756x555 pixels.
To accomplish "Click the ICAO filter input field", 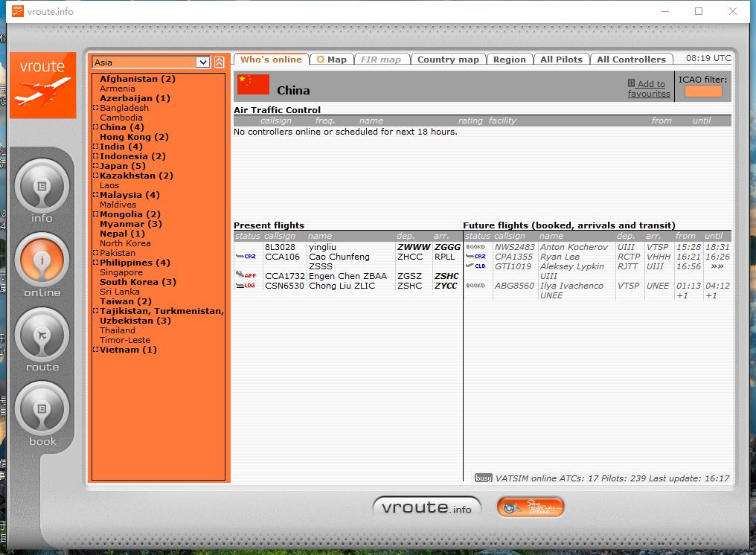I will click(703, 92).
